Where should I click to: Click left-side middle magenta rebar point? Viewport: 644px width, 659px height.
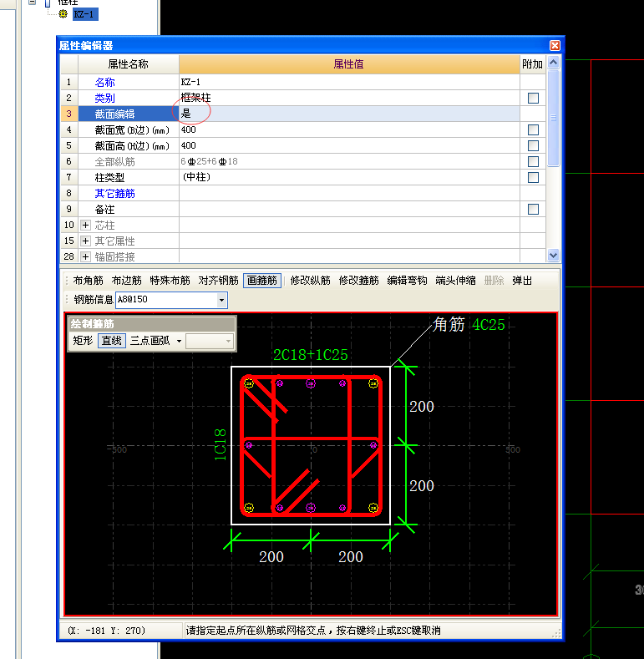[x=248, y=445]
